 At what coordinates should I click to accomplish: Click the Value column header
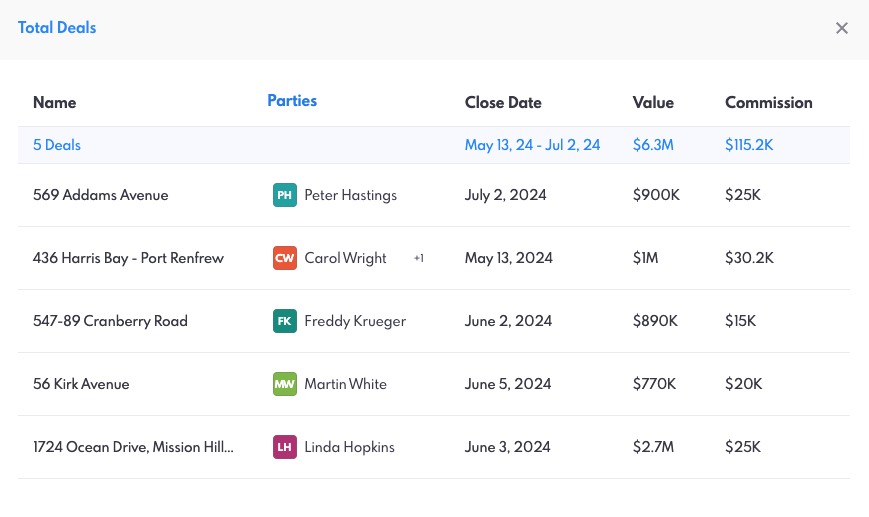(x=653, y=102)
